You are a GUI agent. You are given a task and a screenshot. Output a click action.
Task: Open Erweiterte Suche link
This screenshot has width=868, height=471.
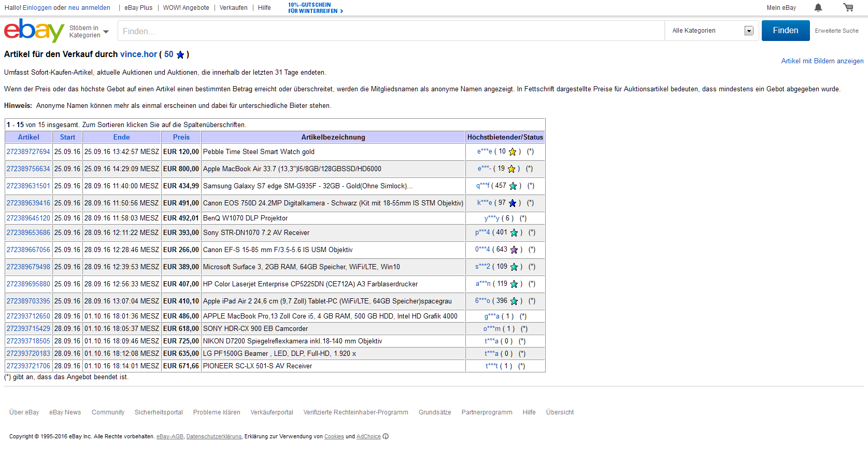click(836, 31)
